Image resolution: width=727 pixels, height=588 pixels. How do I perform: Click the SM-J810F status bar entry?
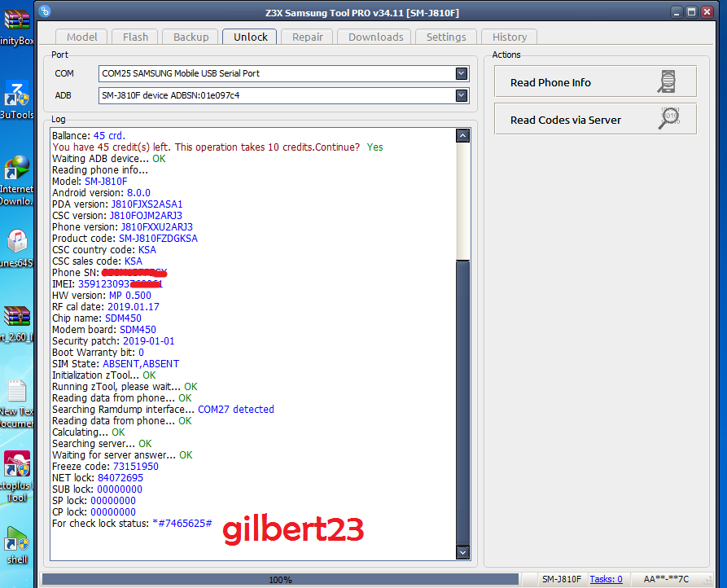point(562,579)
